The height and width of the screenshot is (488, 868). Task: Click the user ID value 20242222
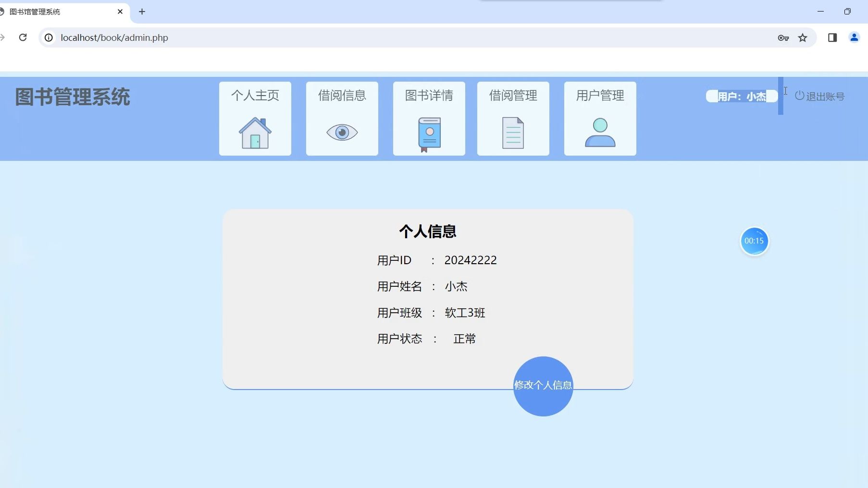coord(471,260)
